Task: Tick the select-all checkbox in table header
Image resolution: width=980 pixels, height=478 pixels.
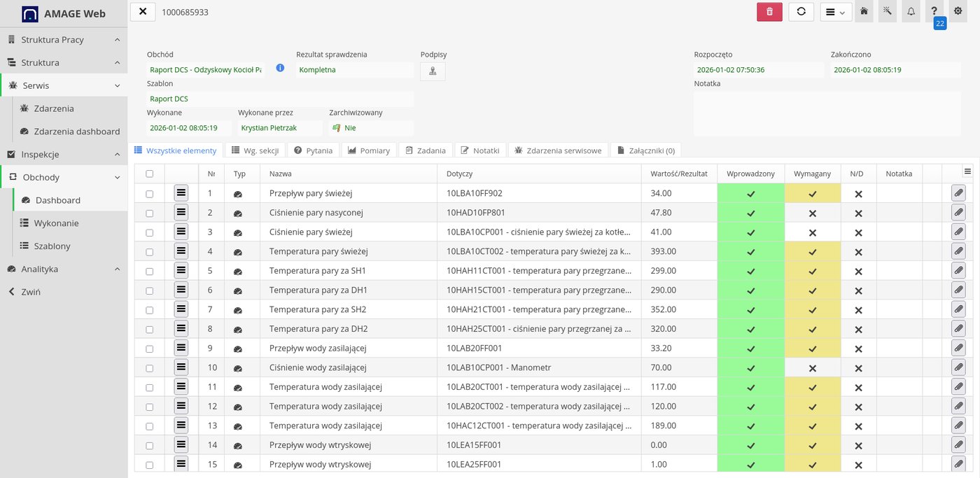Action: (x=149, y=174)
